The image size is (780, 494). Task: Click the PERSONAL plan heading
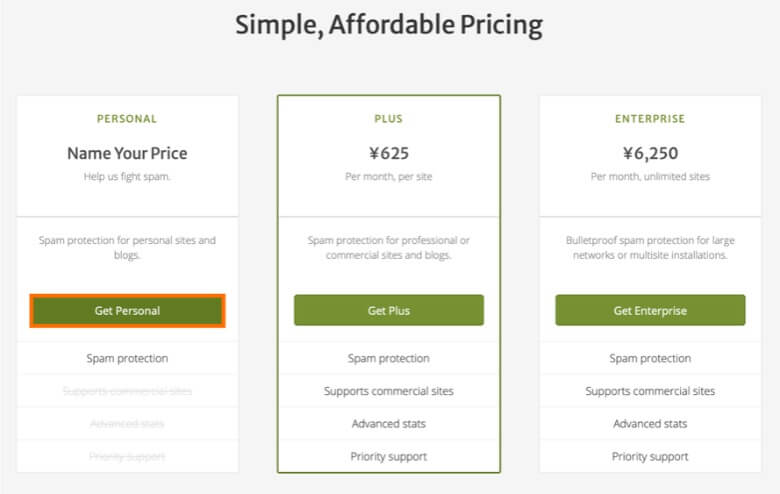point(127,119)
